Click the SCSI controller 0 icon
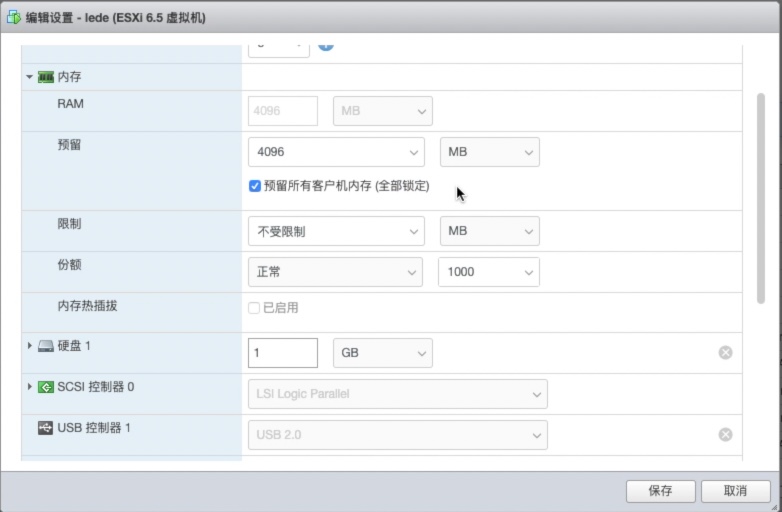Image resolution: width=782 pixels, height=512 pixels. tap(46, 387)
